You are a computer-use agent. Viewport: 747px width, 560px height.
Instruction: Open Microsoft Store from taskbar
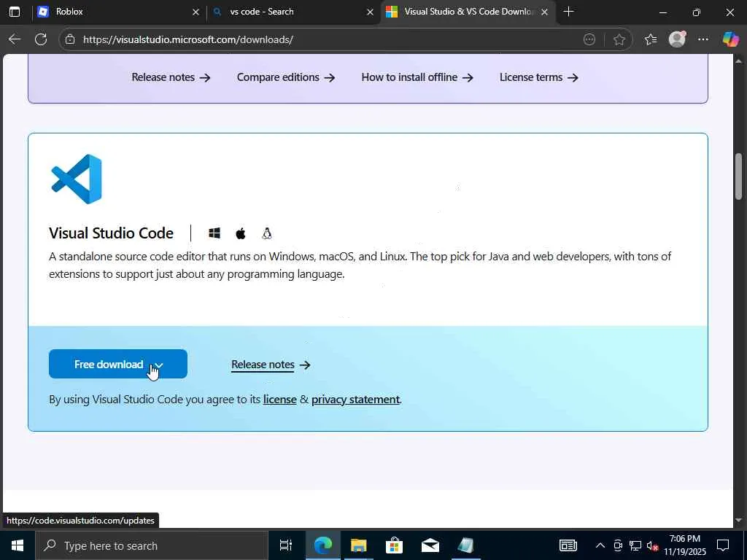(x=394, y=545)
